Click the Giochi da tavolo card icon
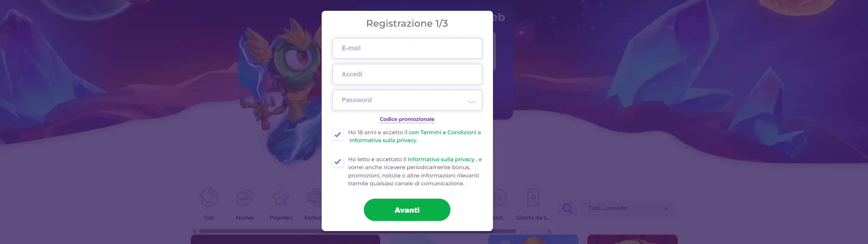The image size is (868, 244). 533,198
